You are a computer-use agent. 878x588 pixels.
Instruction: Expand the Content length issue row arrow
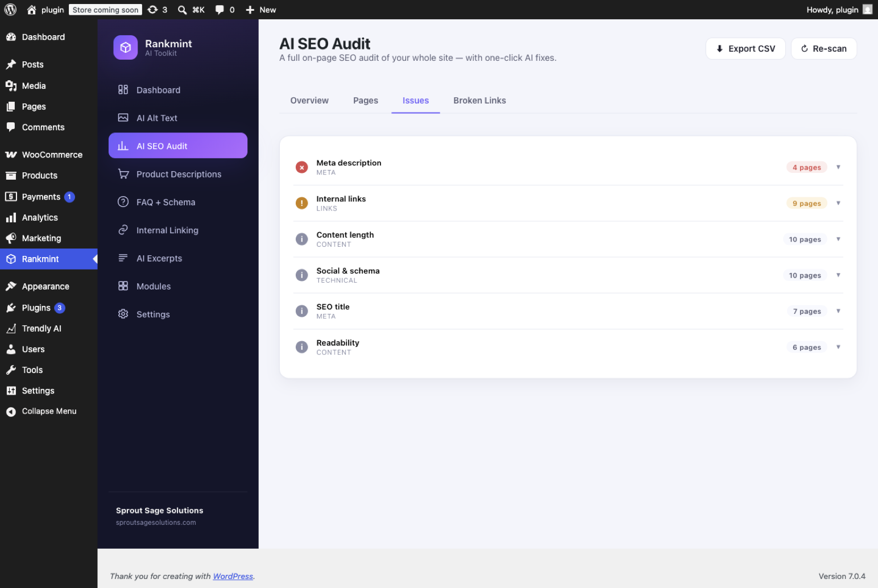tap(838, 239)
